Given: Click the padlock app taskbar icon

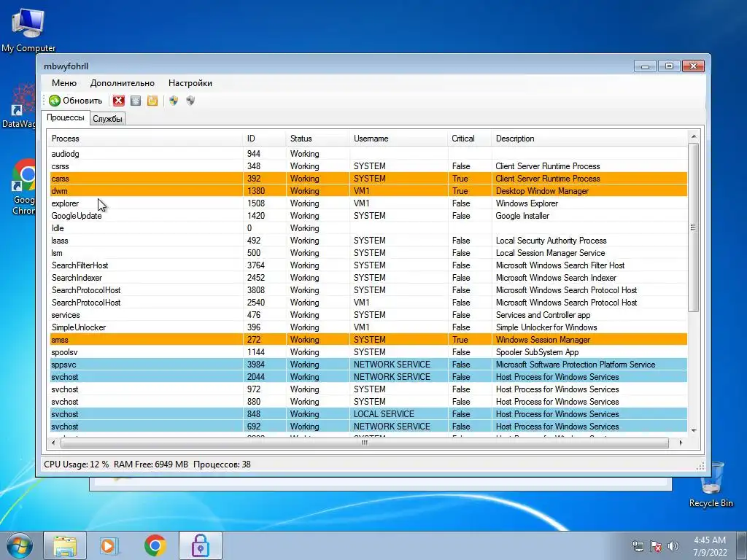Looking at the screenshot, I should point(200,545).
